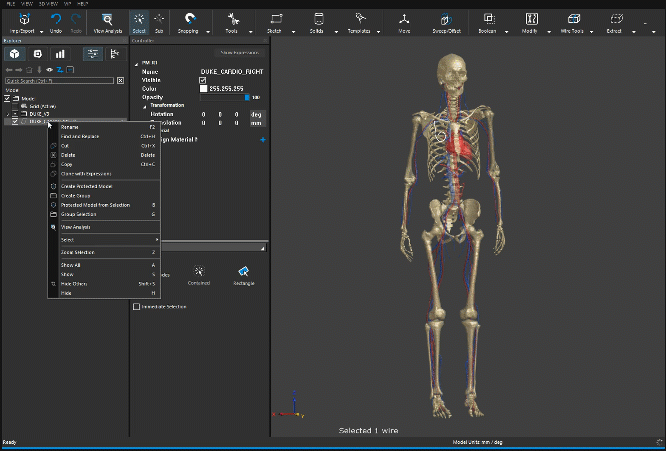Click the Undo icon in the toolbar

[55, 19]
